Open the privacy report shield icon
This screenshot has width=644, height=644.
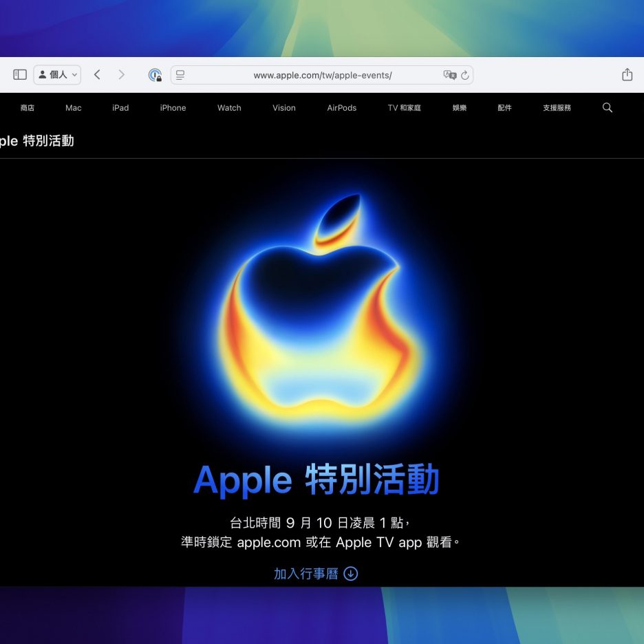155,75
